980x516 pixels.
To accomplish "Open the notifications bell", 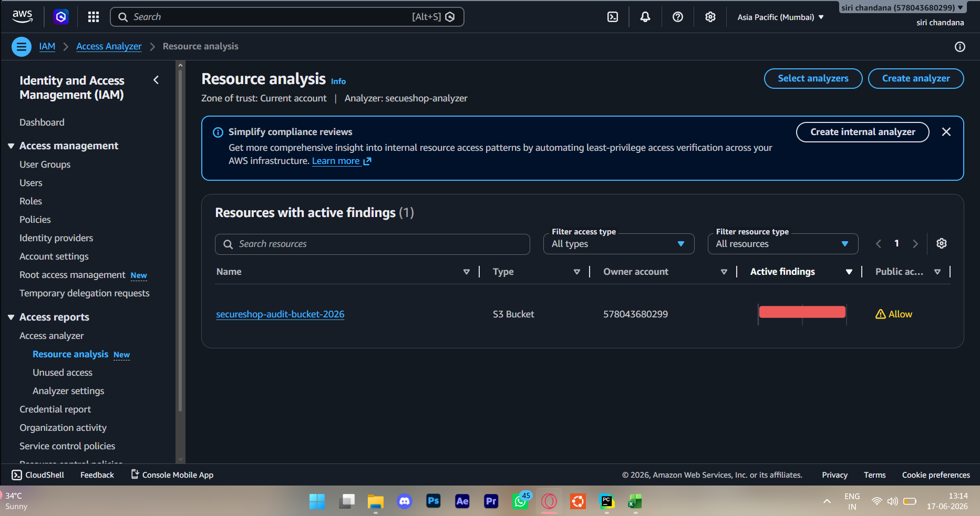I will coord(645,17).
